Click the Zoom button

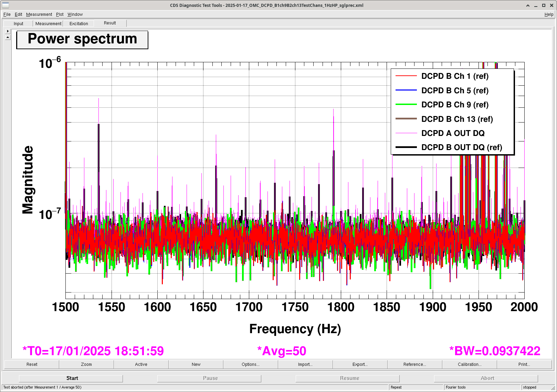86,364
